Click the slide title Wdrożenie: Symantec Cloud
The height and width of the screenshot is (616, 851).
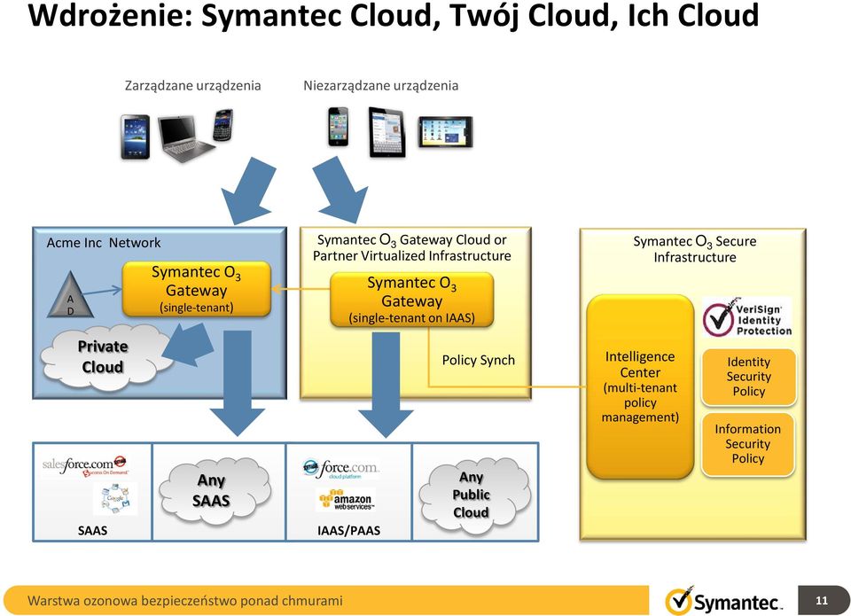pyautogui.click(x=394, y=15)
